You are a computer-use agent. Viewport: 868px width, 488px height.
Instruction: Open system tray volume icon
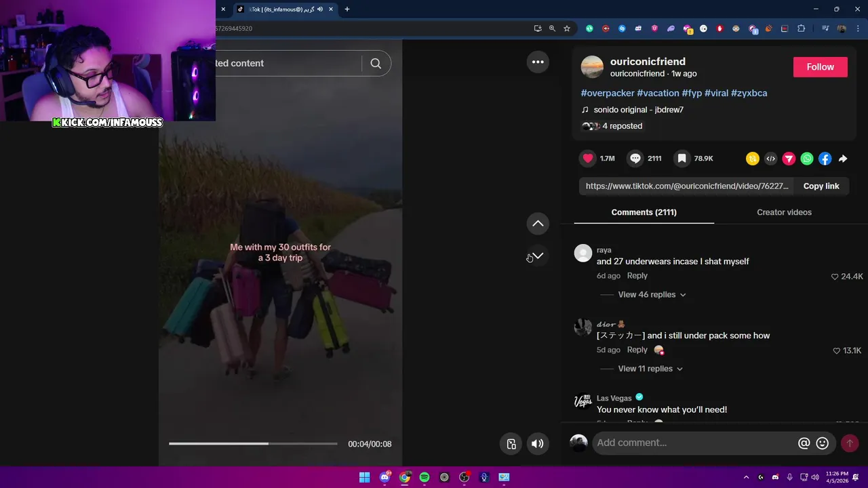pos(815,477)
